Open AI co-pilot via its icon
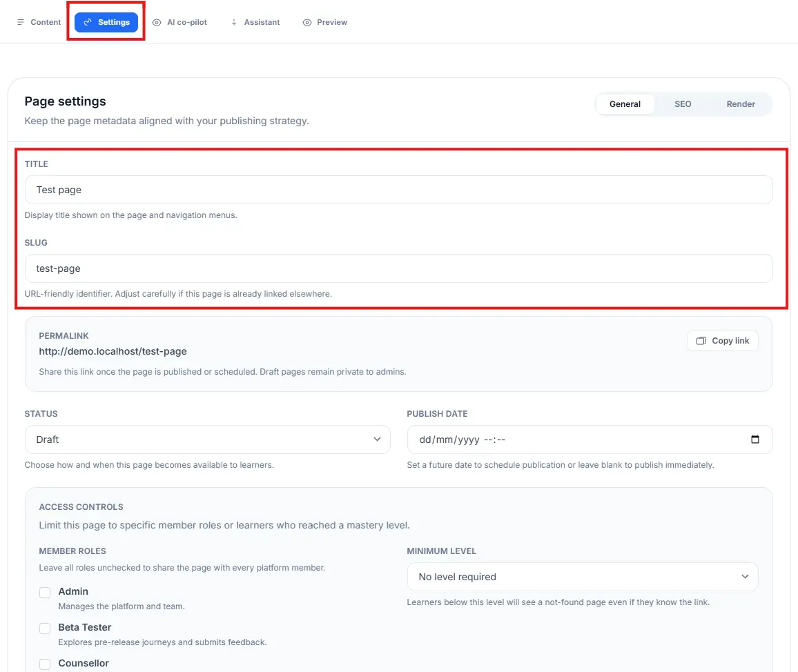Screen dimensions: 798x672 [x=157, y=22]
